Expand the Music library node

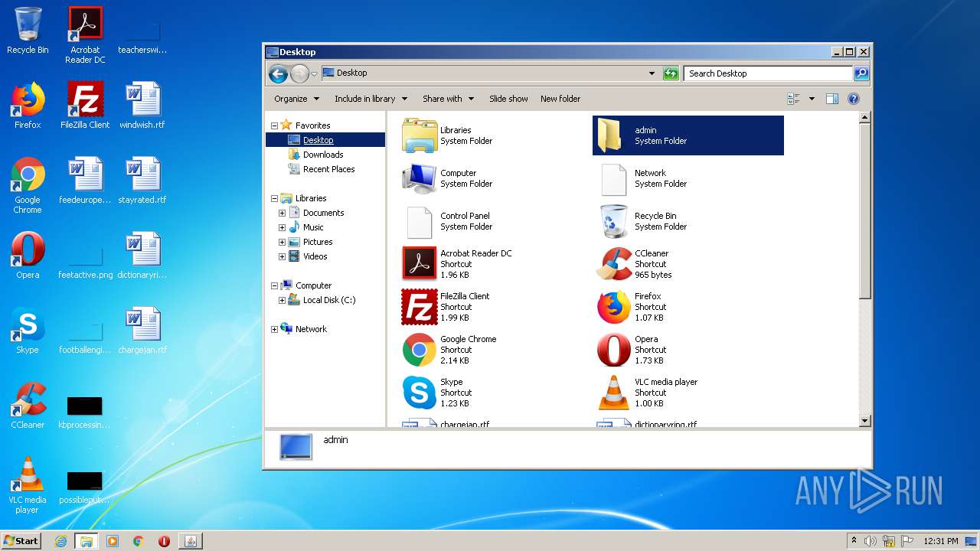(x=282, y=227)
